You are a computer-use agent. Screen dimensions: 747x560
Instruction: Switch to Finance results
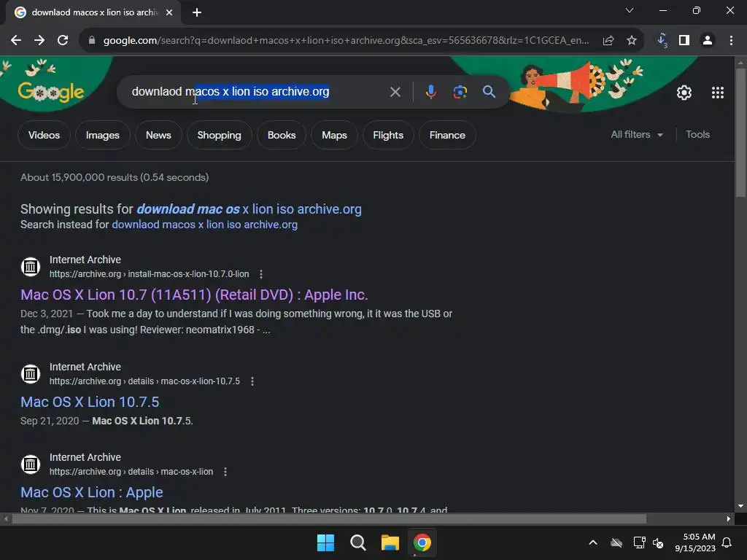pyautogui.click(x=447, y=135)
